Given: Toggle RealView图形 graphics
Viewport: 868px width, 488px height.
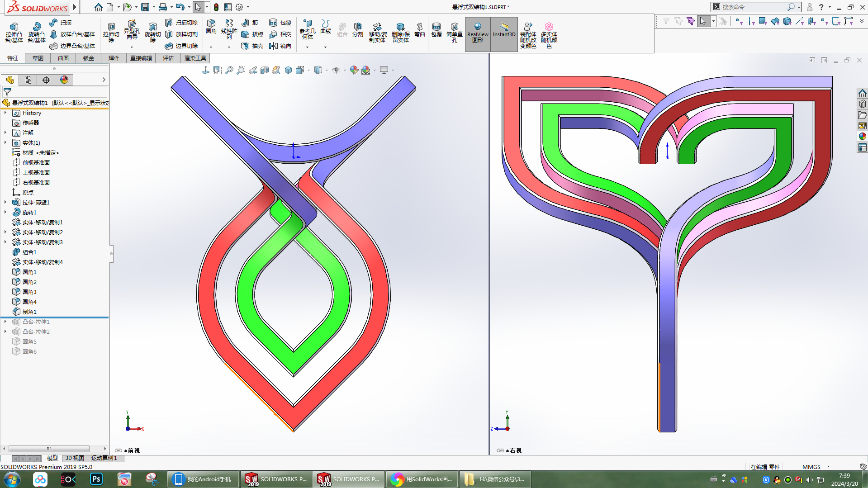Looking at the screenshot, I should pos(478,34).
